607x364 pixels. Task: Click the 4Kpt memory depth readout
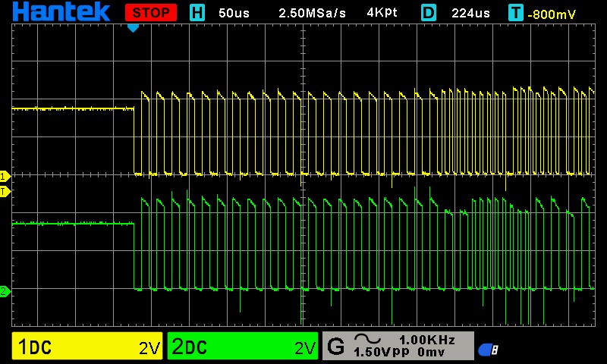[382, 13]
